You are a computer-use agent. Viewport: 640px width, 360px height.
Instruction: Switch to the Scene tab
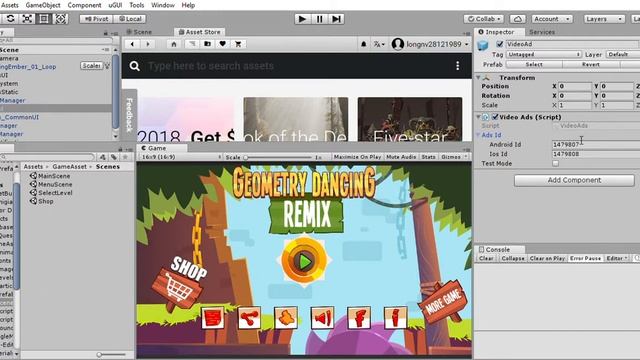click(139, 32)
